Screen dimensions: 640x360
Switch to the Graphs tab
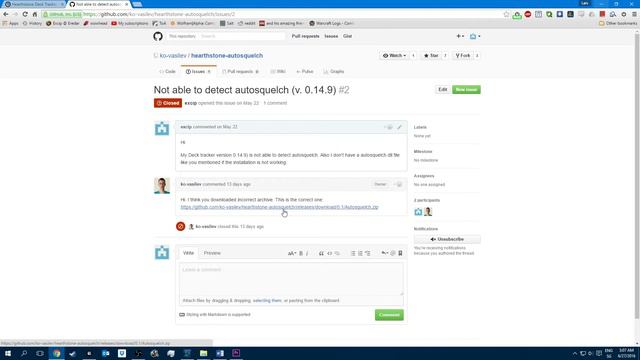coord(334,71)
